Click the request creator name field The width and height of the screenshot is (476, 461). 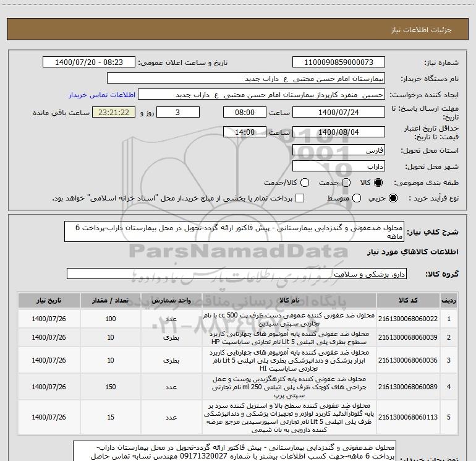tap(261, 95)
